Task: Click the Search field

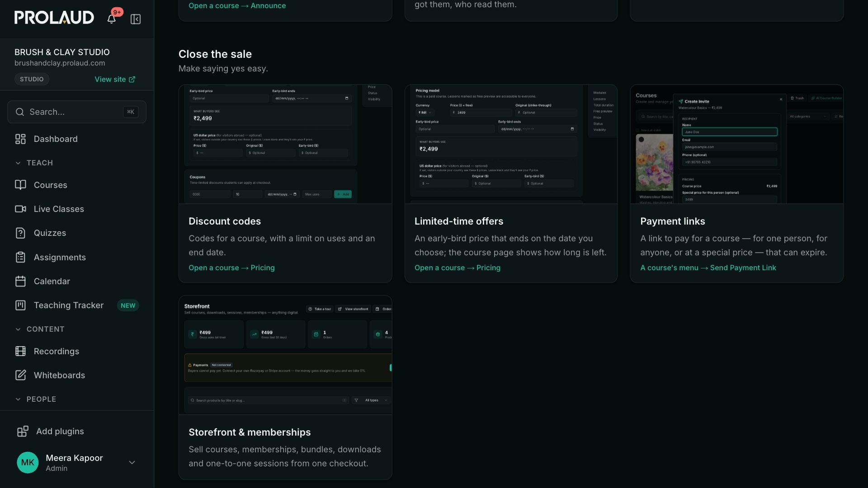Action: [x=77, y=112]
